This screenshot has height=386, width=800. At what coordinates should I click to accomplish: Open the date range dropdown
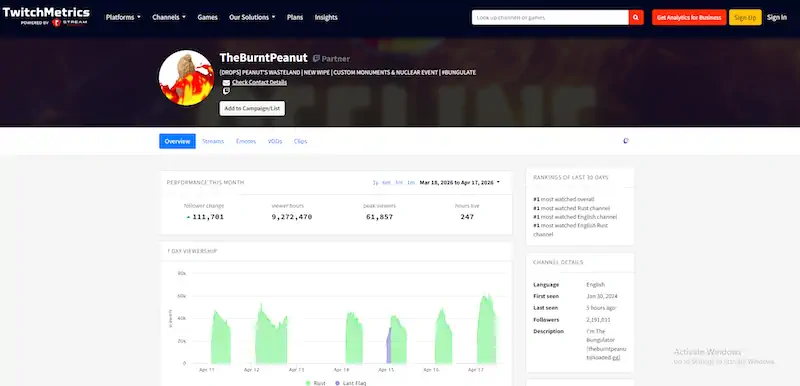(x=460, y=183)
